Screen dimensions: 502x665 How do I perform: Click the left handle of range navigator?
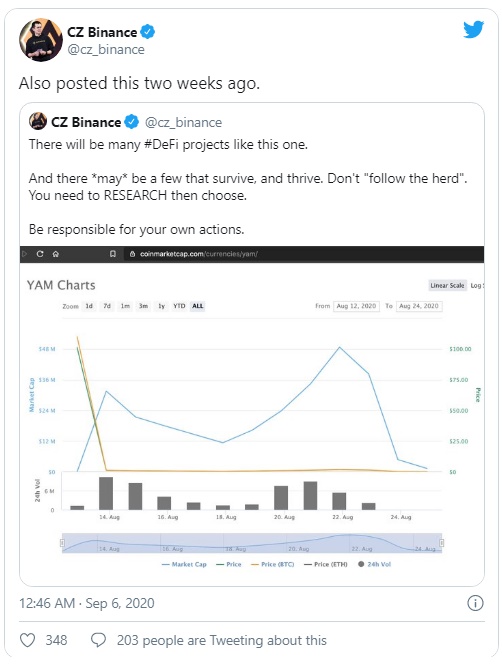(x=62, y=543)
